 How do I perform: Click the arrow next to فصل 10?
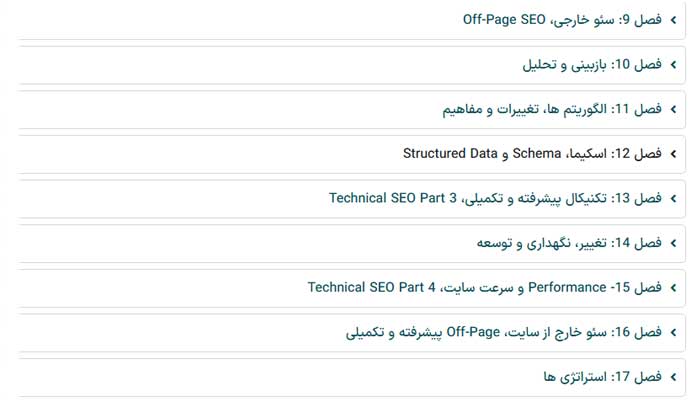[673, 64]
